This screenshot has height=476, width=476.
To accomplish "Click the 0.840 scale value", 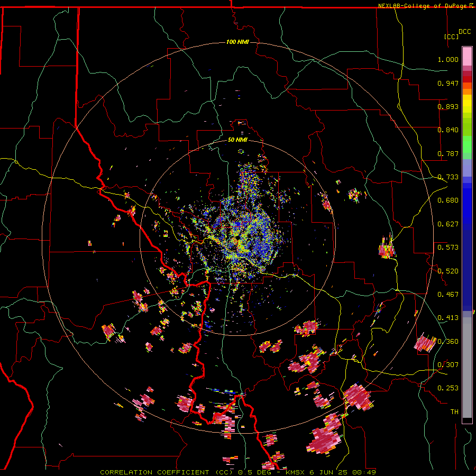I will click(x=448, y=130).
